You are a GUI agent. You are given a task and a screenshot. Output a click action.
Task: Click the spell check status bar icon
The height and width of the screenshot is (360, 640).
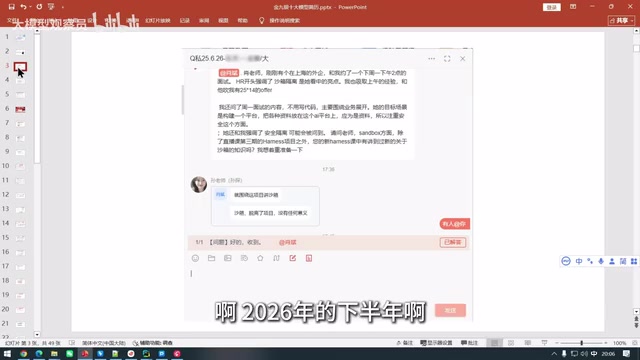point(72,343)
